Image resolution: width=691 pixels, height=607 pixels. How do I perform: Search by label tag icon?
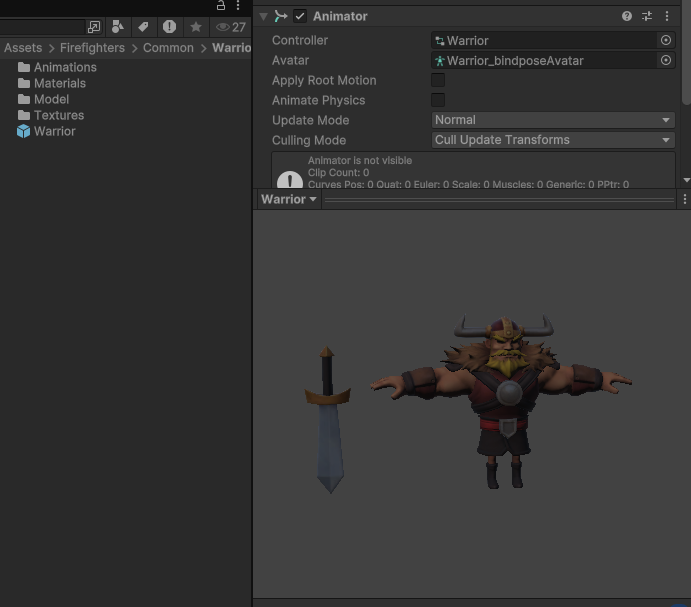click(143, 27)
